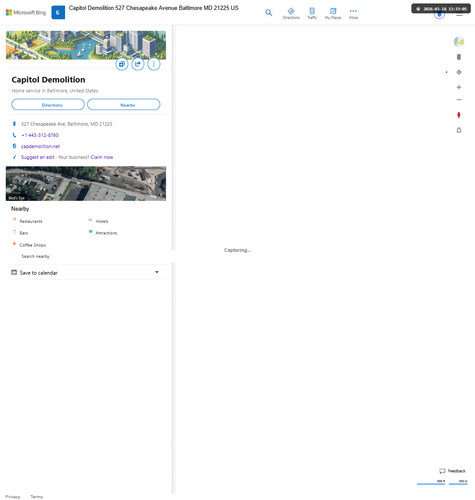Click Search nearby
The width and height of the screenshot is (475, 500).
35,256
